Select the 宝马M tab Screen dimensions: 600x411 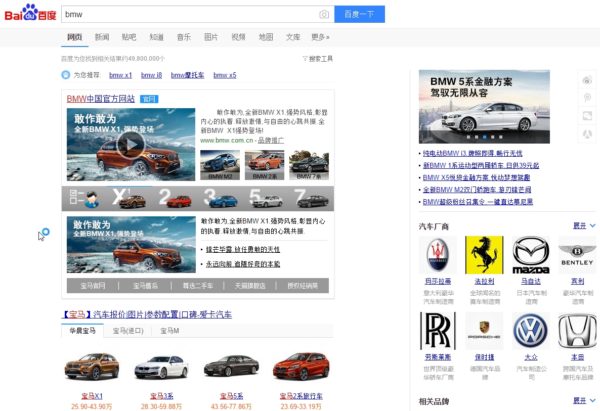(x=170, y=331)
